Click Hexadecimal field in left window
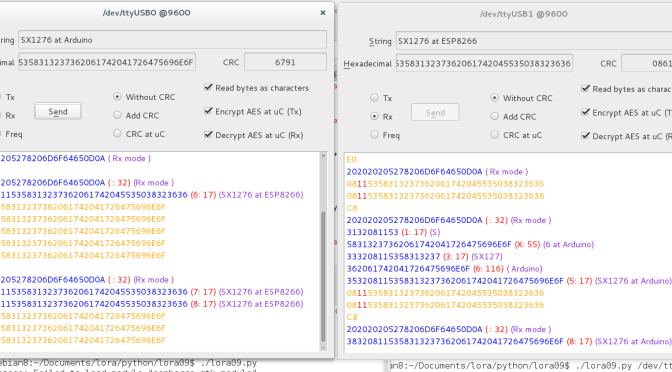This screenshot has height=372, width=672. point(107,63)
